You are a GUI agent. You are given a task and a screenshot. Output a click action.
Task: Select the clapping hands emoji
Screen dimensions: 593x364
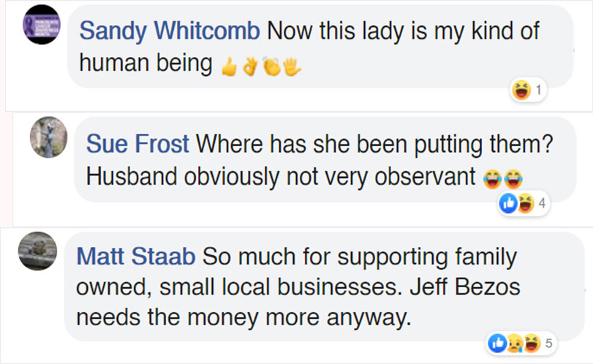point(271,67)
